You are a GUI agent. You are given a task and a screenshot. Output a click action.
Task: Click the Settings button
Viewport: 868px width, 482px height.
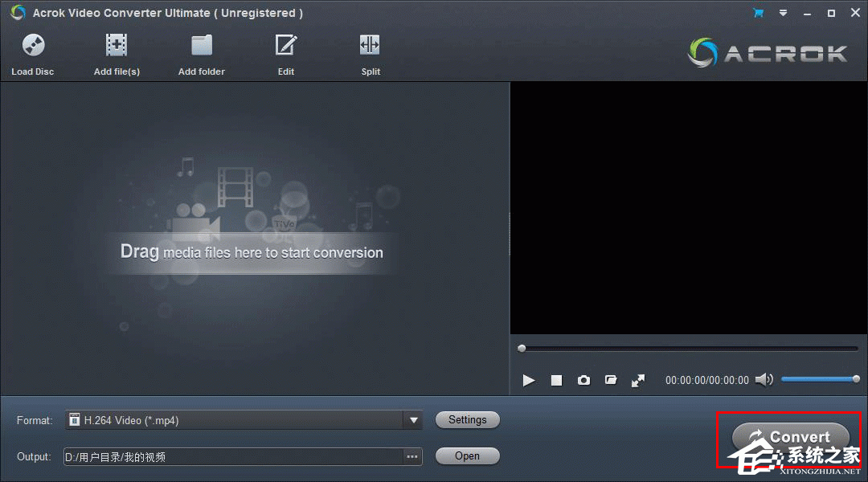point(468,420)
